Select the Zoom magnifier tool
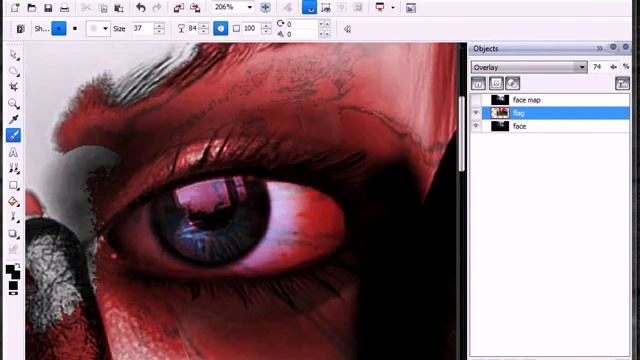 [x=13, y=103]
